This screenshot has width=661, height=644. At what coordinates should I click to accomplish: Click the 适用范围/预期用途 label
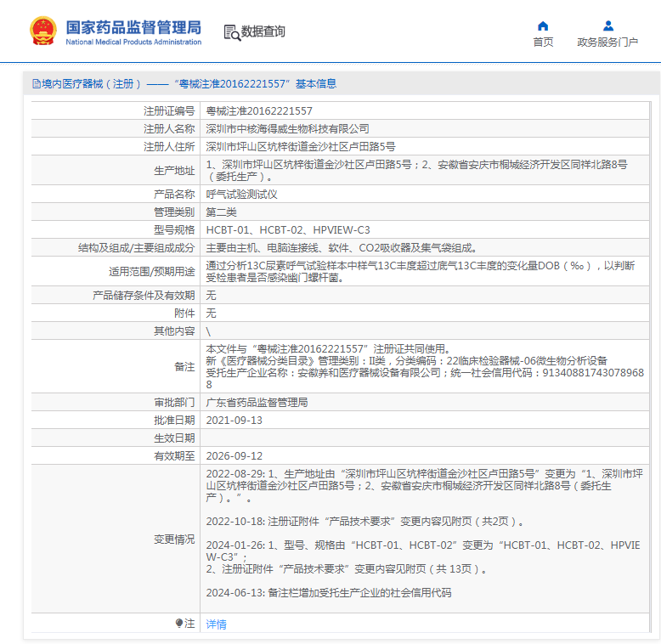(152, 272)
